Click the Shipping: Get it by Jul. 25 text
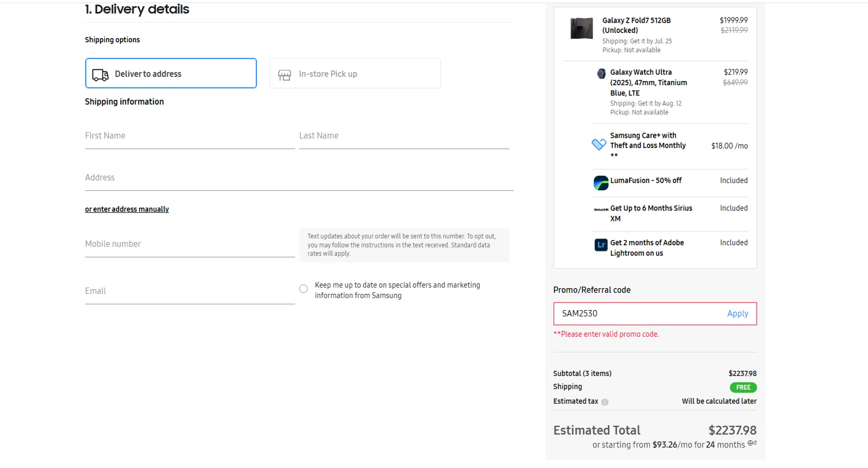The height and width of the screenshot is (468, 868). coord(637,42)
